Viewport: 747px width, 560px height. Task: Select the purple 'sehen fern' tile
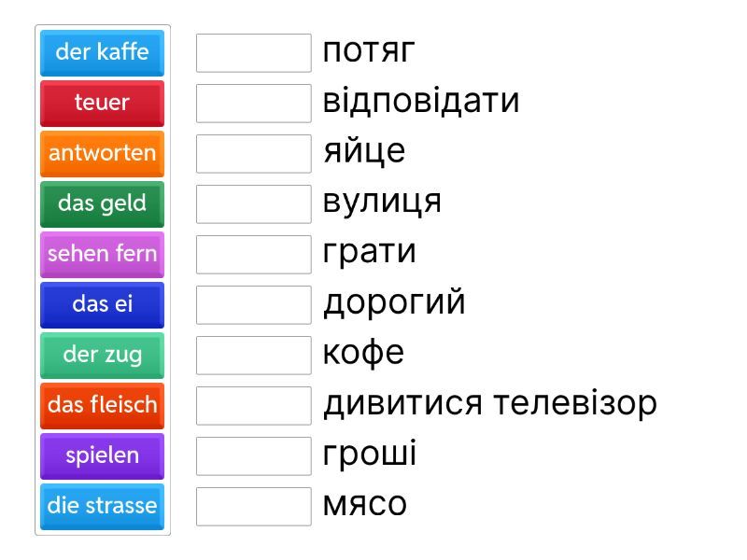click(102, 254)
